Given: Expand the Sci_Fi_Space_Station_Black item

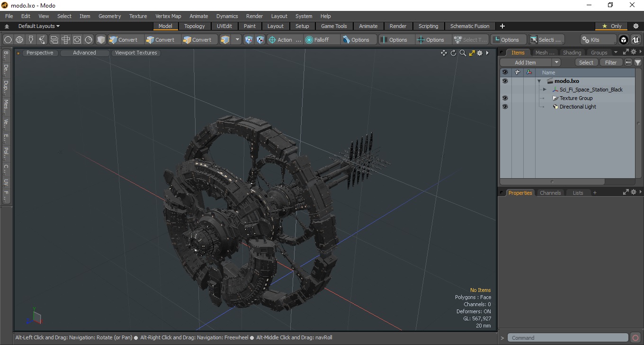Looking at the screenshot, I should [x=545, y=90].
